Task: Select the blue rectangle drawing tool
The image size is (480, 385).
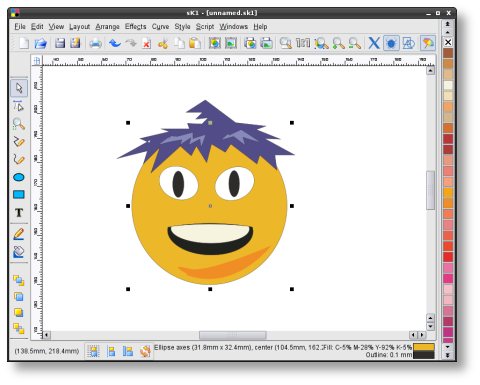Action: [x=19, y=194]
